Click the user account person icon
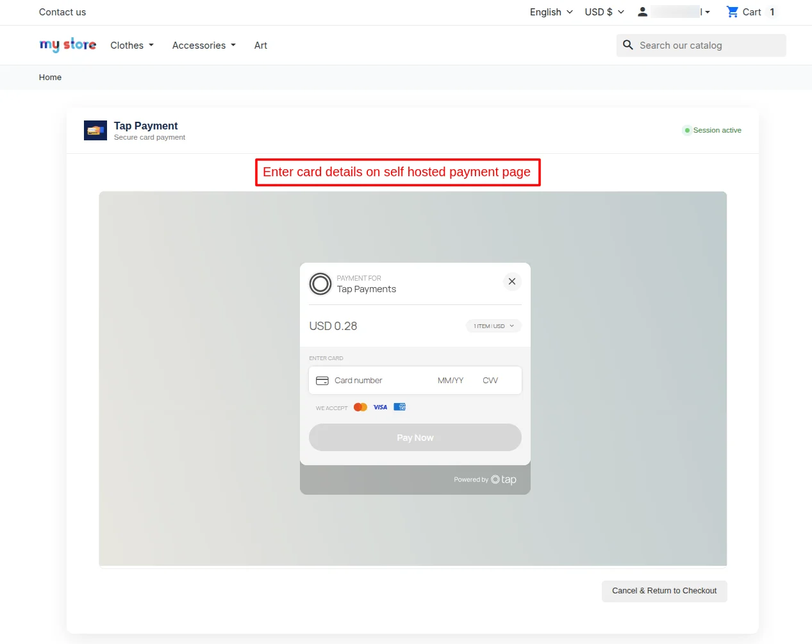The width and height of the screenshot is (812, 644). pos(642,12)
